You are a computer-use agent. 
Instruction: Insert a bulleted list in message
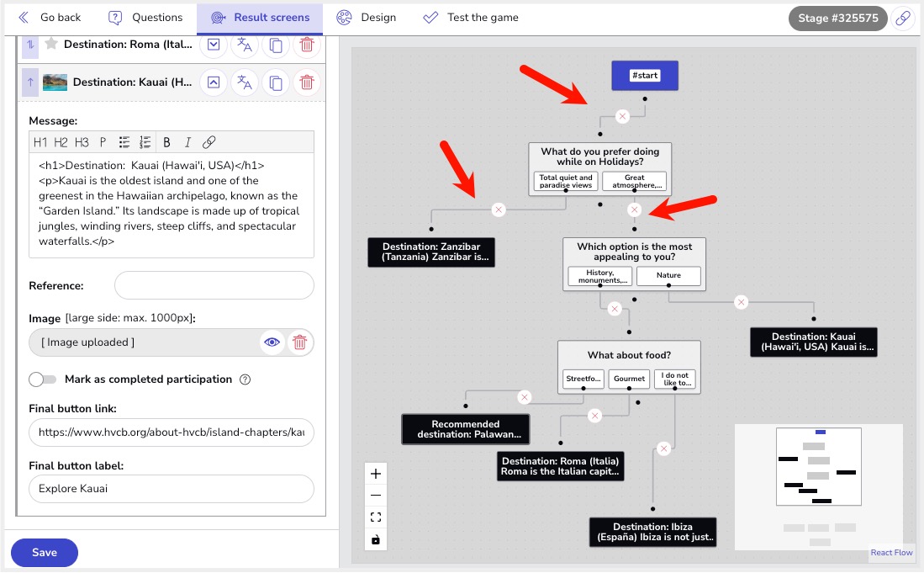click(124, 142)
